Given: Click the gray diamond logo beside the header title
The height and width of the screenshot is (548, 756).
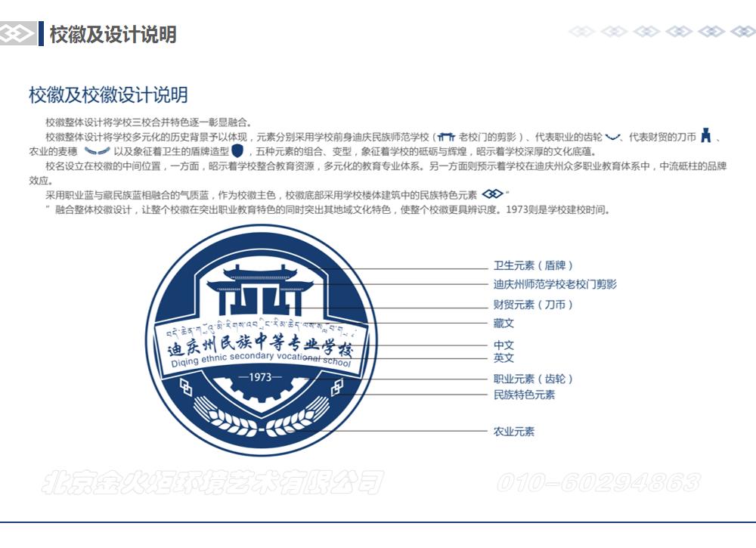Looking at the screenshot, I should click(17, 33).
